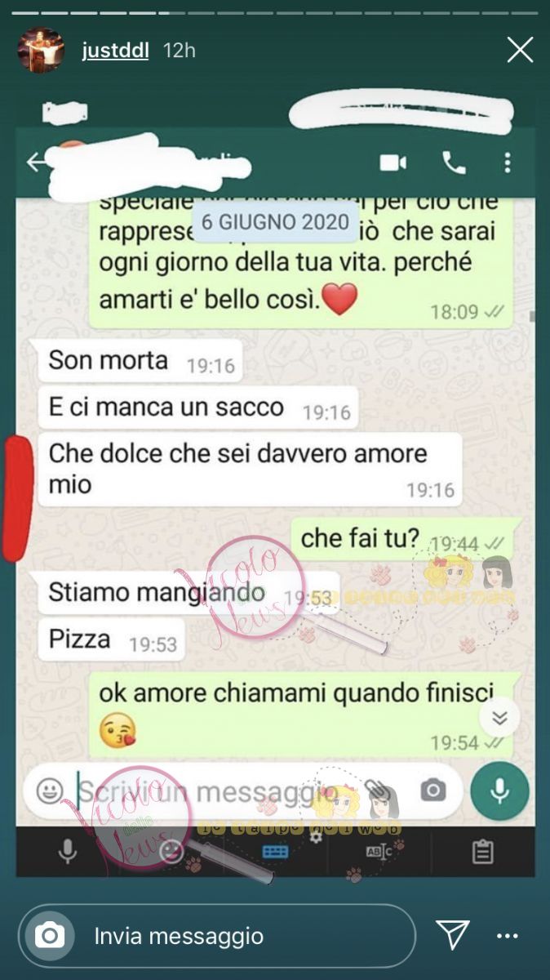
Task: Close the story with the X icon
Action: 520,51
